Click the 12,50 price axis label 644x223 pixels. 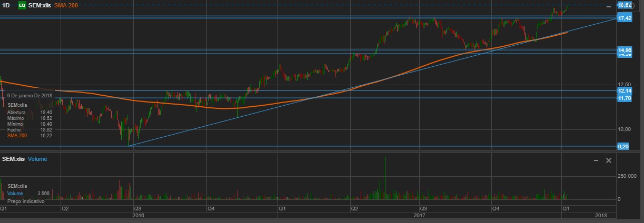(624, 85)
